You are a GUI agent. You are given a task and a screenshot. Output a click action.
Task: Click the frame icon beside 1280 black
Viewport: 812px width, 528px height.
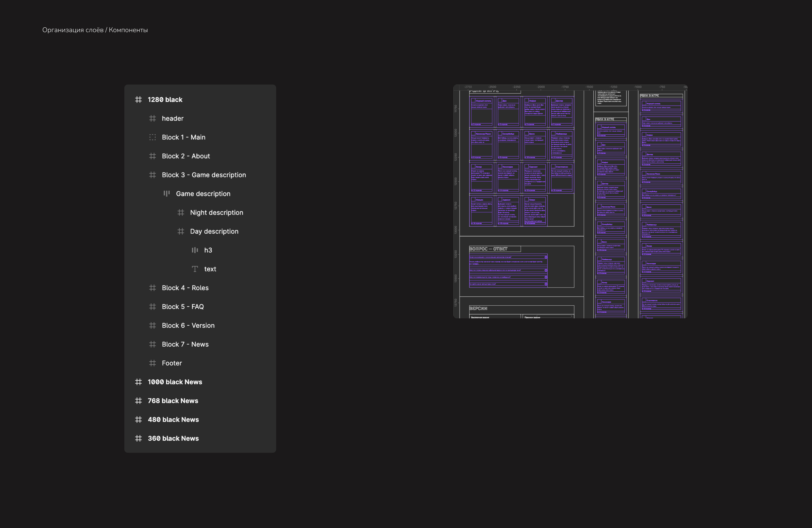point(138,100)
